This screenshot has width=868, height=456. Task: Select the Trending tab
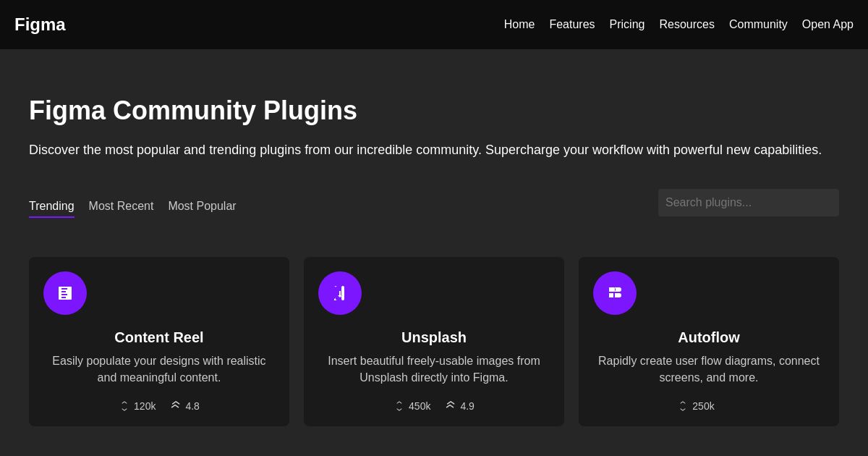(51, 206)
